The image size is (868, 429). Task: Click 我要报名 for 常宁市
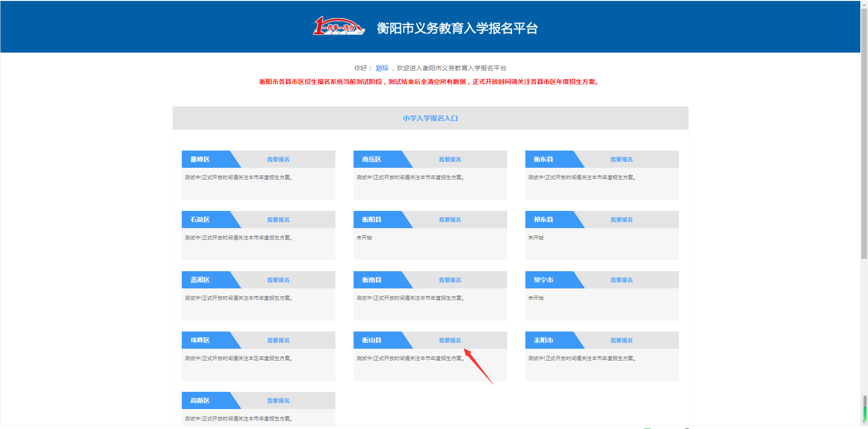[621, 280]
